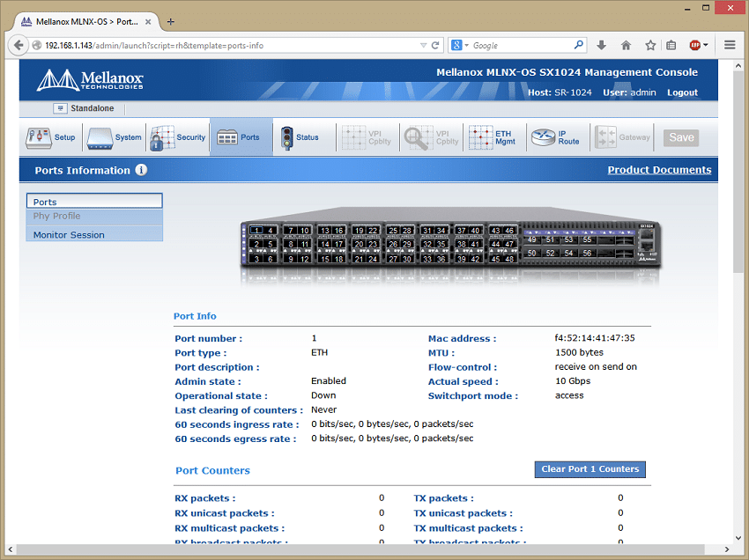The image size is (749, 560).
Task: Click the '1500 bytes' MTU value
Action: [580, 352]
